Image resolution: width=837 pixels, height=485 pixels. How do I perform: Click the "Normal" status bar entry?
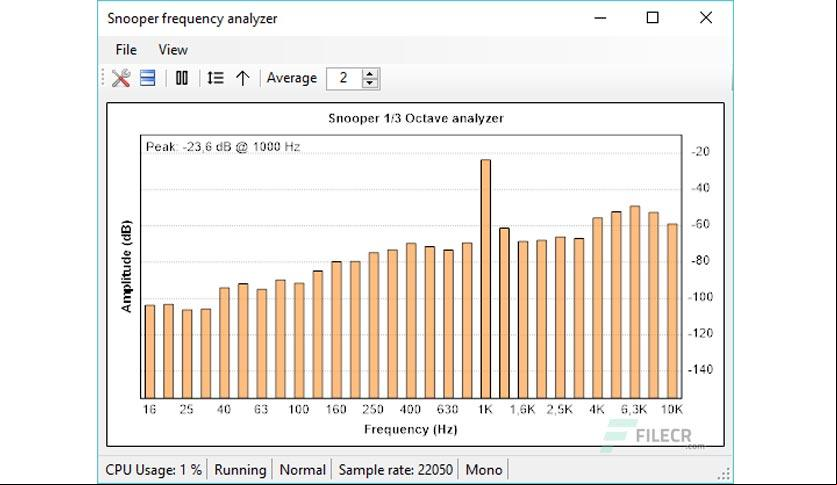pos(302,470)
